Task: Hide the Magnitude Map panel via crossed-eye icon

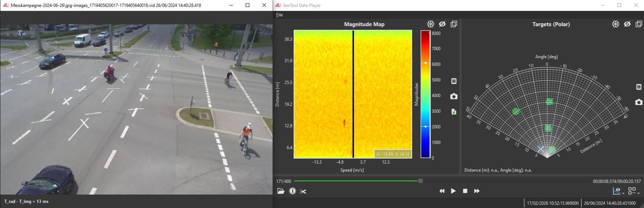Action: click(442, 24)
